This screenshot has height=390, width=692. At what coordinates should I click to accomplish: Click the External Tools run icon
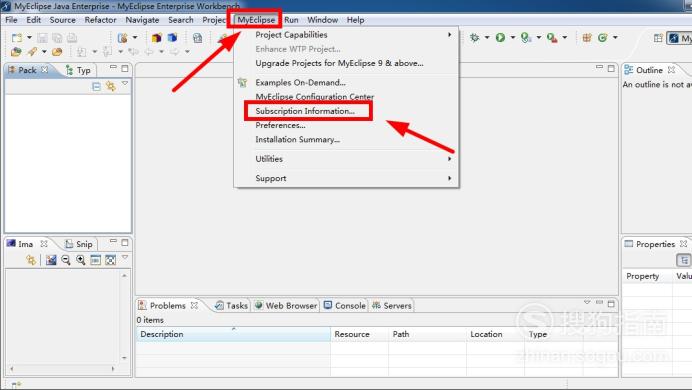[x=552, y=38]
